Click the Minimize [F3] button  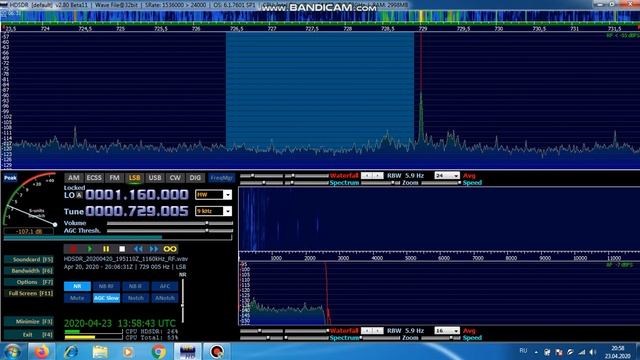29,322
